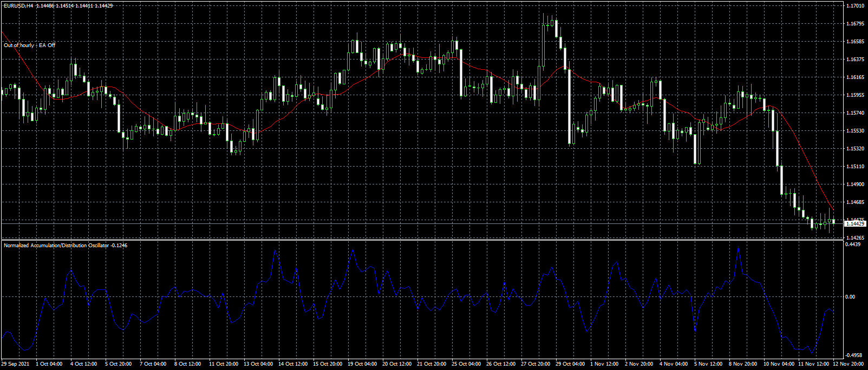
Task: Click the 15 Oct 20:00 time label
Action: [x=328, y=364]
